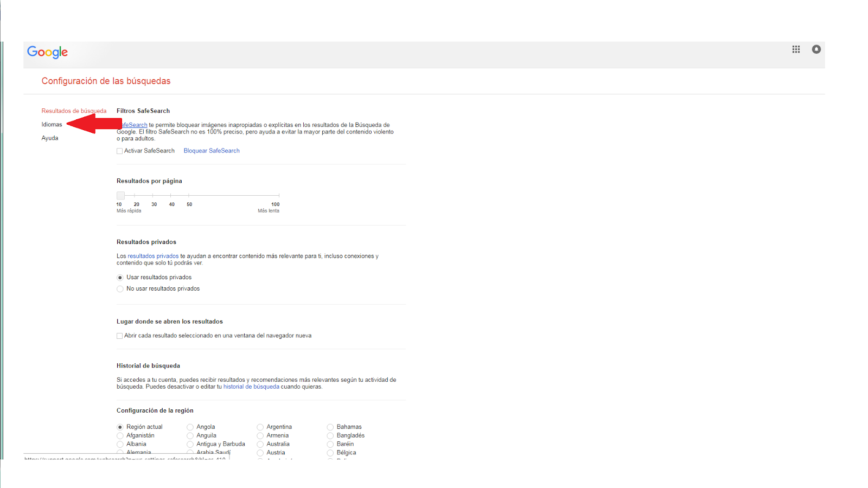This screenshot has width=868, height=488.
Task: Select Angola region radio button
Action: [190, 427]
